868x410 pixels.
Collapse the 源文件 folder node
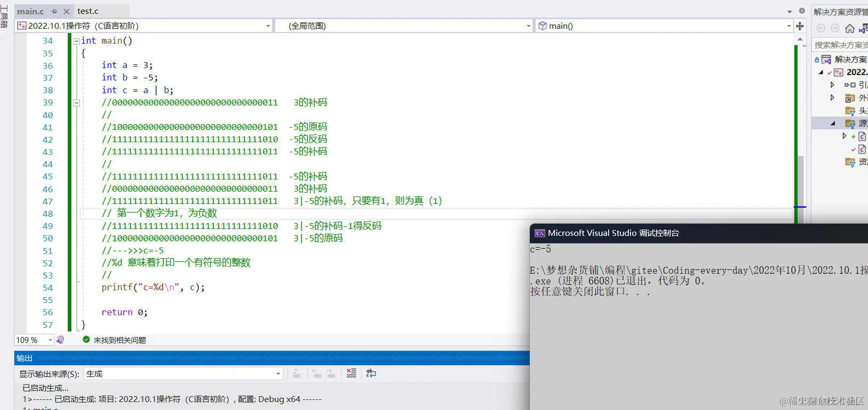[x=833, y=123]
